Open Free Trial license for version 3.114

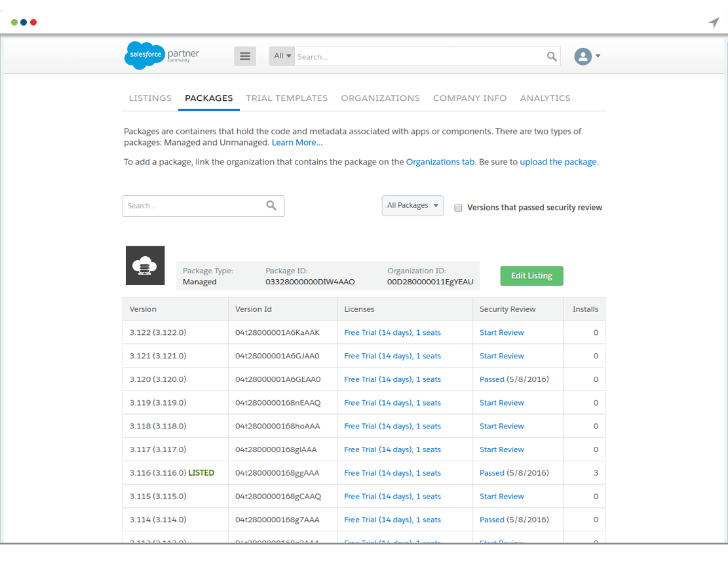(x=393, y=520)
